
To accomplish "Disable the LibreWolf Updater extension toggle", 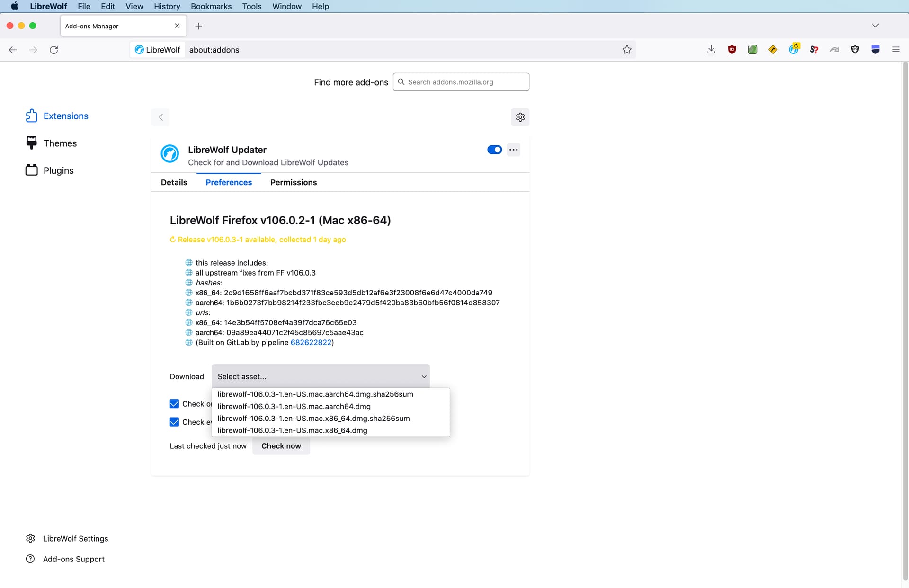I will (x=494, y=150).
